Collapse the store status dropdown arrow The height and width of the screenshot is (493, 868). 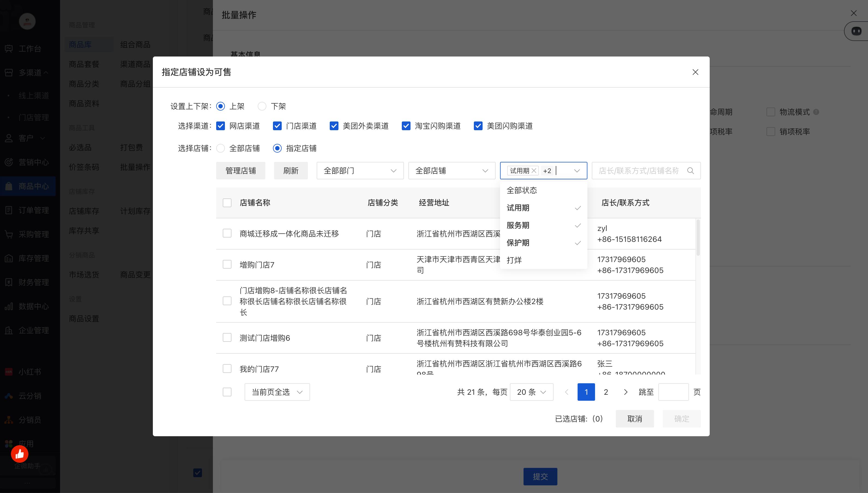tap(577, 171)
